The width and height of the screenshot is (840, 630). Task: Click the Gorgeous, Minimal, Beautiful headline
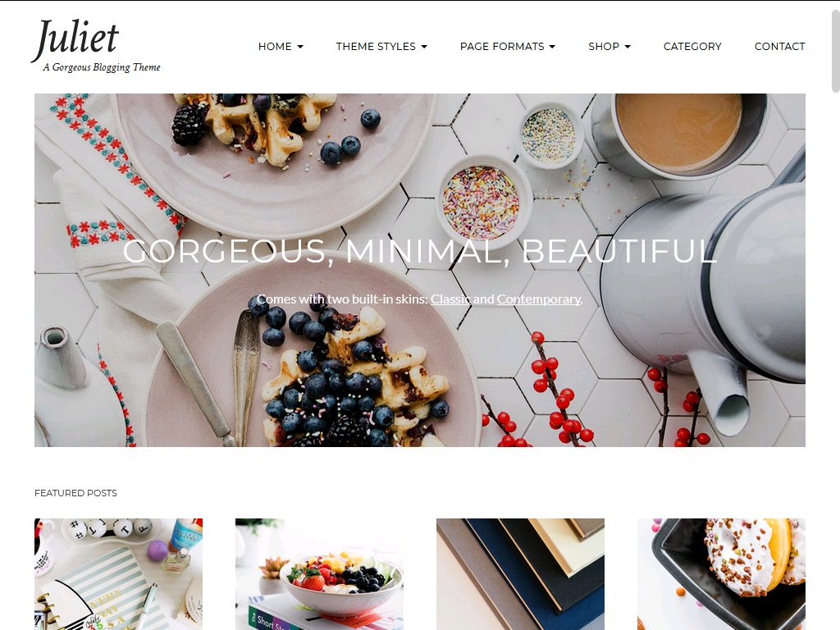[419, 251]
